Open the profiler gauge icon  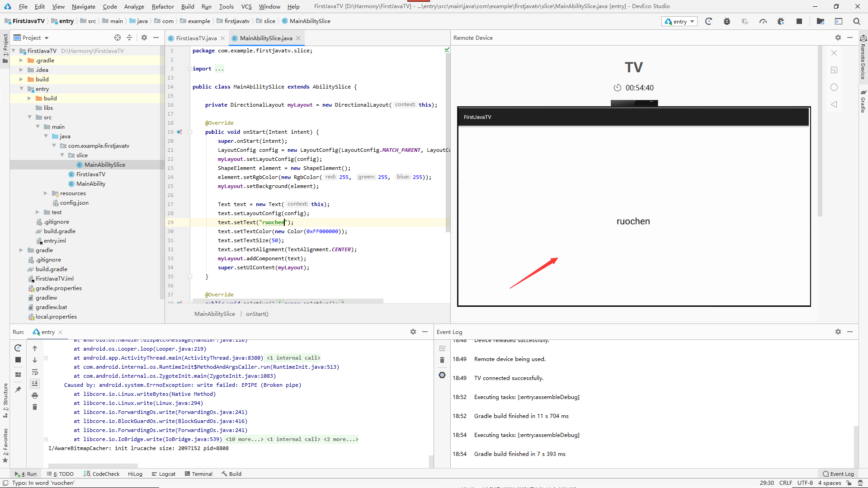click(763, 21)
